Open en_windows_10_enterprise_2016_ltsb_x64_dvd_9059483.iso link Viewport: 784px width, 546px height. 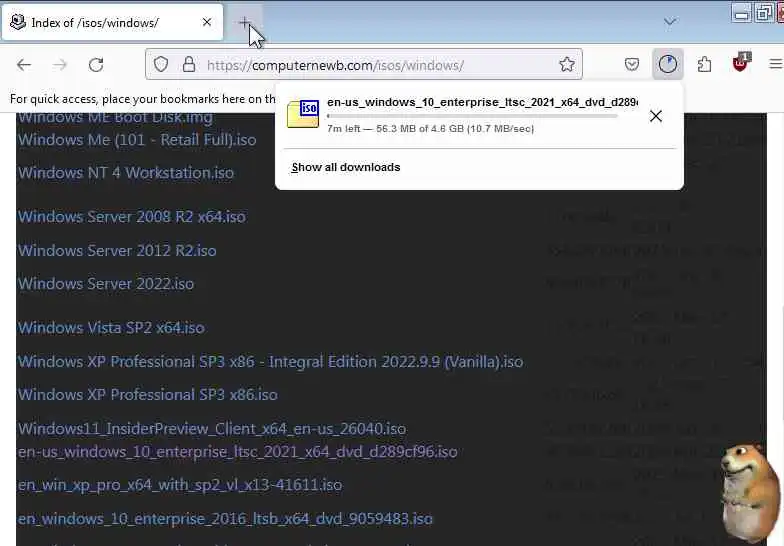[225, 518]
